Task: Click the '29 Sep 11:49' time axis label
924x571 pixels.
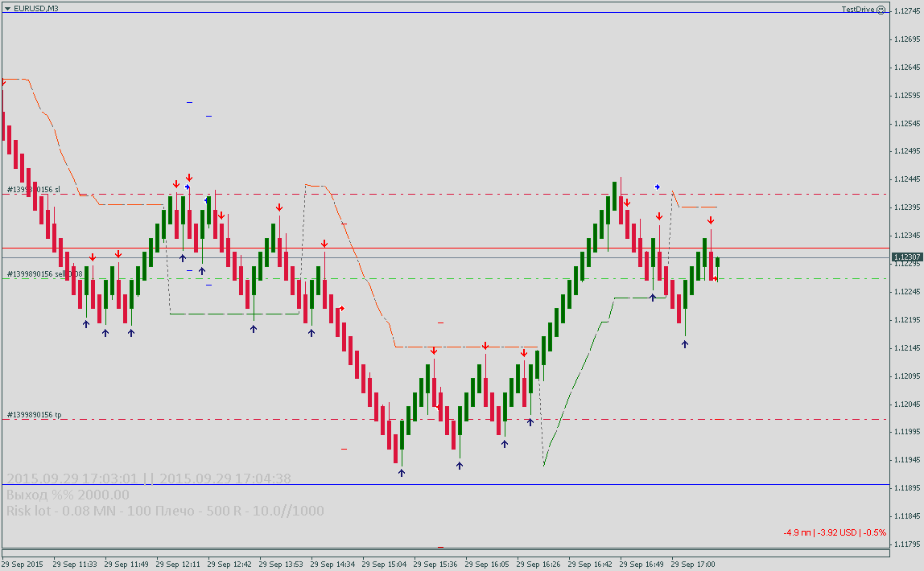Action: (x=126, y=565)
